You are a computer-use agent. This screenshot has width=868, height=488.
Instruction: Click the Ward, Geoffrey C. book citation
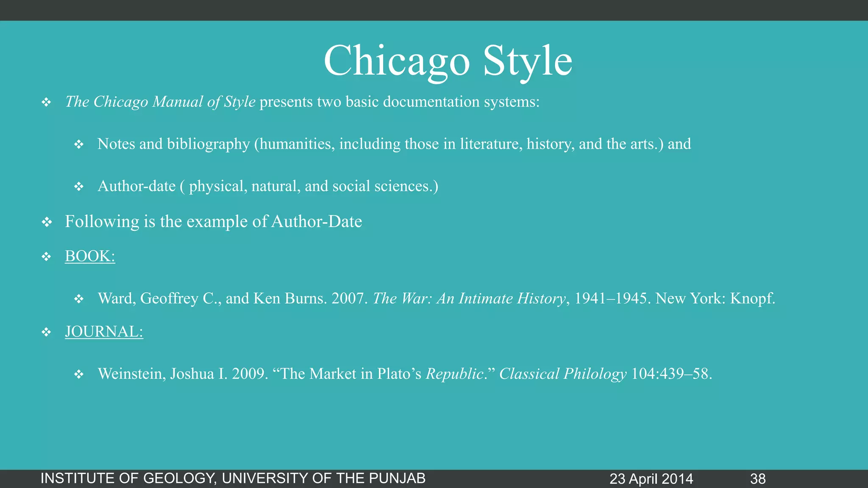pos(437,299)
